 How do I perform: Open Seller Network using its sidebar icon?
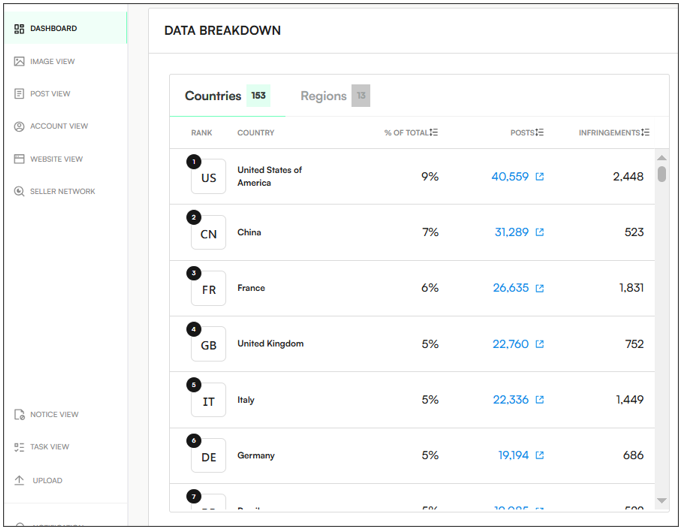[19, 191]
